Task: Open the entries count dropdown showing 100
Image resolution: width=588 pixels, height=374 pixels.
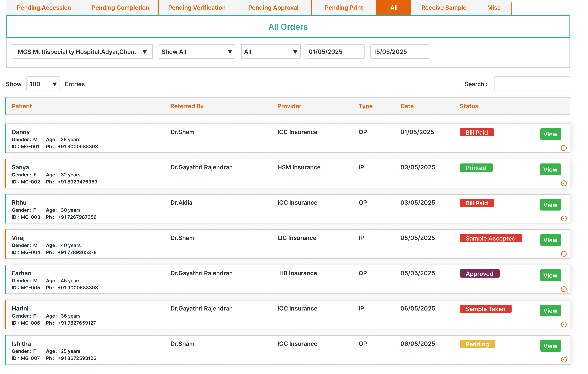Action: pos(43,84)
